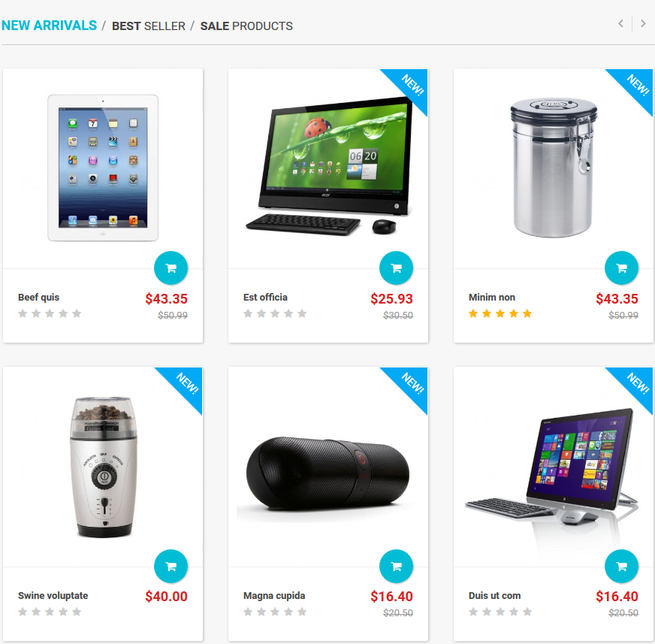Screen dimensions: 655x644
Task: Add Beef quis to cart
Action: pos(171,268)
